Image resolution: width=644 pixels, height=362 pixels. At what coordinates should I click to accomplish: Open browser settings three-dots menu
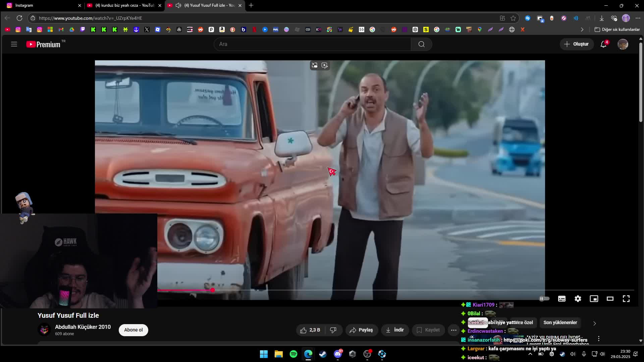(638, 18)
